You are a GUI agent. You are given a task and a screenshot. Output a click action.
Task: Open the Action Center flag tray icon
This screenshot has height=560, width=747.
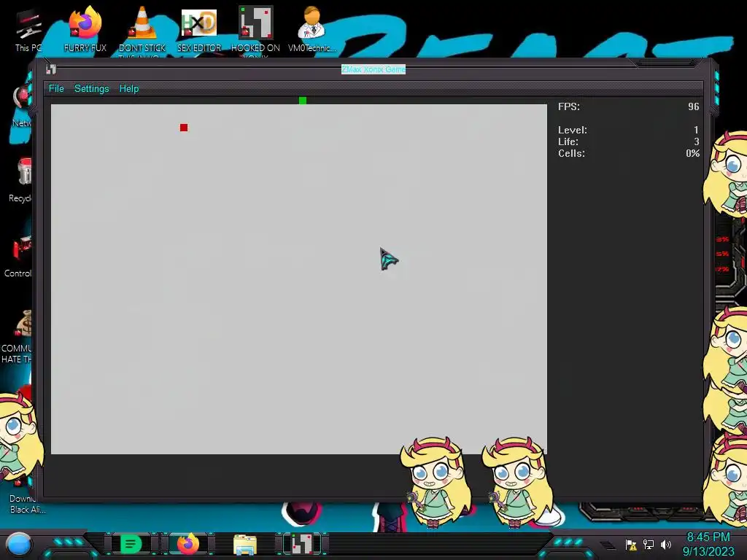click(631, 544)
